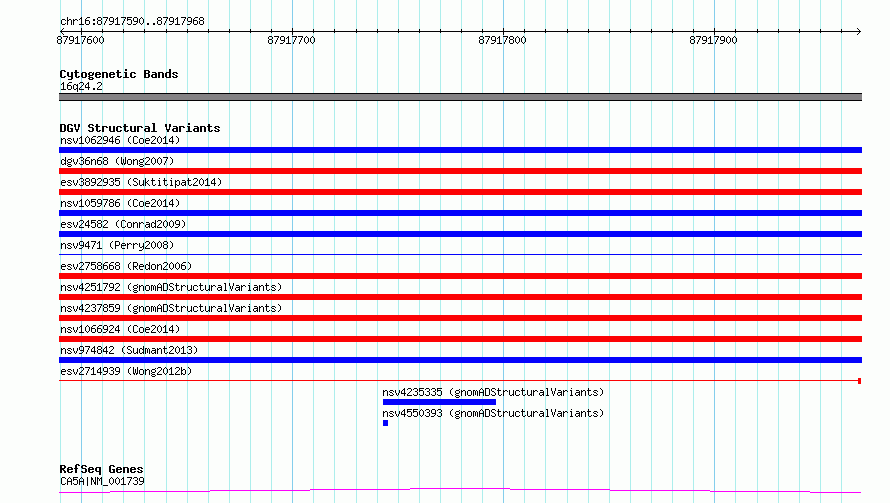Screen dimensions: 890x503
Task: Open the DGV Structural Variants track title
Action: [x=140, y=128]
